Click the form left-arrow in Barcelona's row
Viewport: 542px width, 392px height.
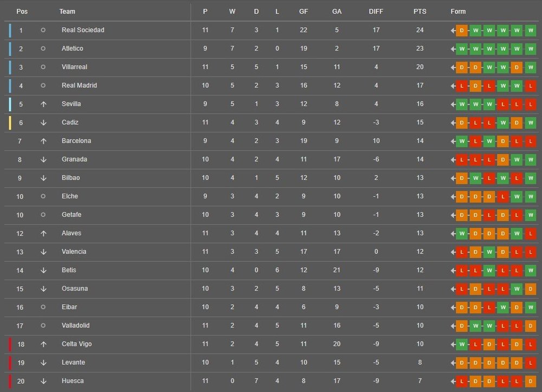point(453,141)
